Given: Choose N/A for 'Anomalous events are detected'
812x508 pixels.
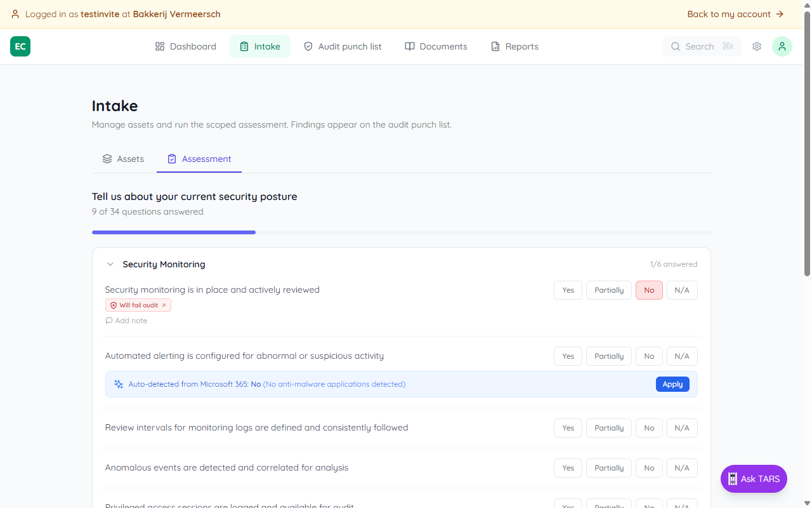Looking at the screenshot, I should click(682, 467).
